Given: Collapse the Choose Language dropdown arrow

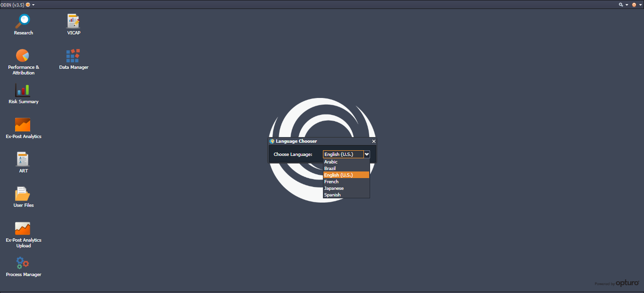Looking at the screenshot, I should (367, 155).
